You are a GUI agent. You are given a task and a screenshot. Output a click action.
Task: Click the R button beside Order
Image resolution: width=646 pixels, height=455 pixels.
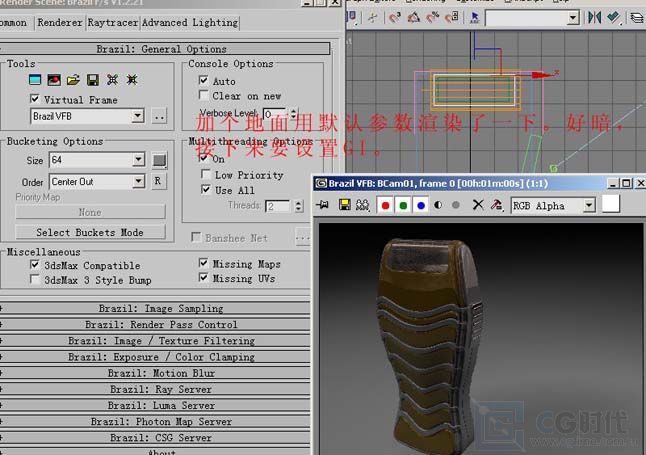(158, 181)
